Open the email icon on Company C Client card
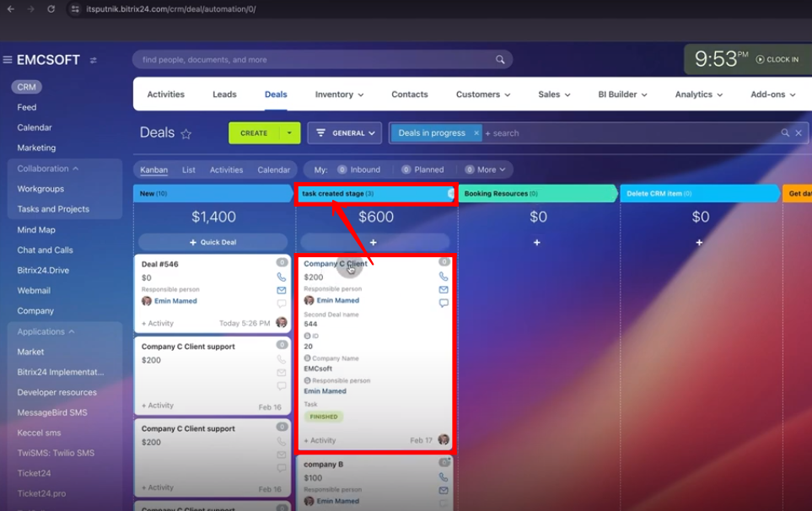 coord(444,289)
